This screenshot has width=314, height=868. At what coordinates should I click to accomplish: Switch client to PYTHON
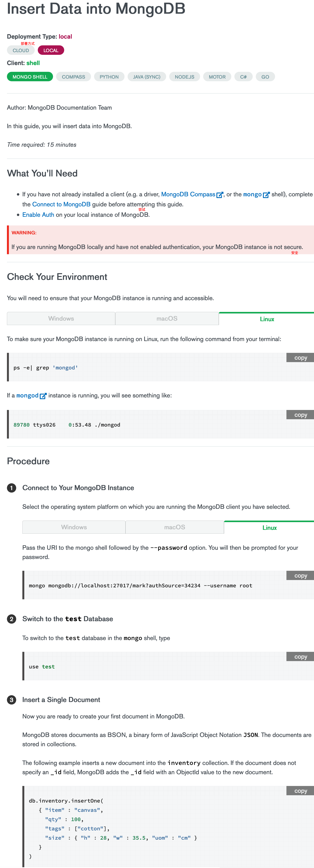click(109, 77)
